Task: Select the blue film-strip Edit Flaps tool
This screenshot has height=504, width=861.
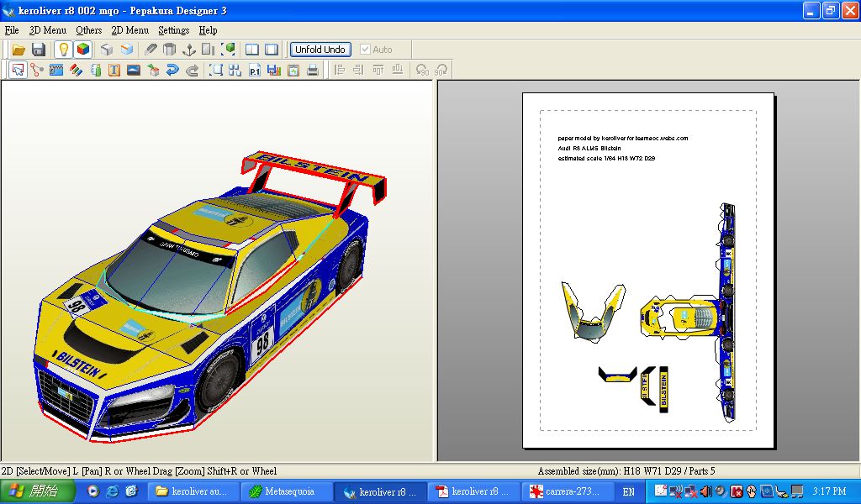Action: (x=56, y=71)
